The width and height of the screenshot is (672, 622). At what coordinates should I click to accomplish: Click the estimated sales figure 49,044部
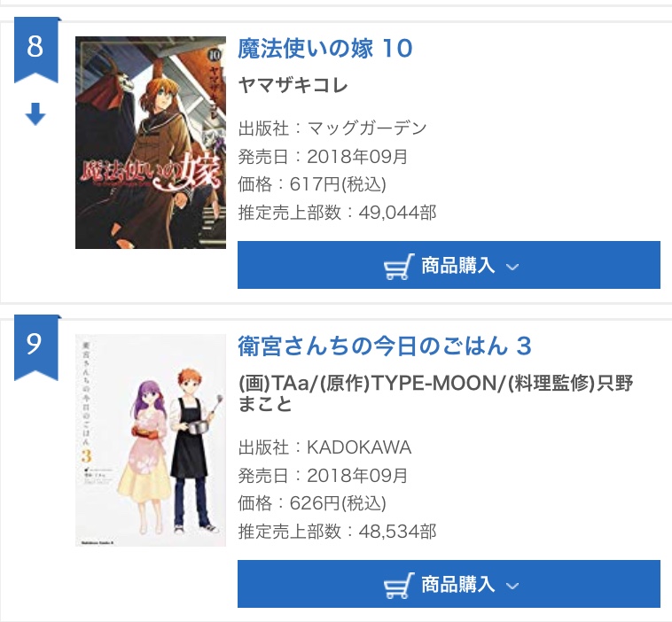[x=397, y=213]
